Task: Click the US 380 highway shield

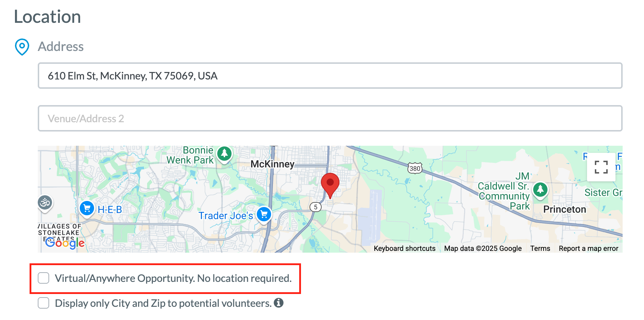Action: click(x=415, y=168)
